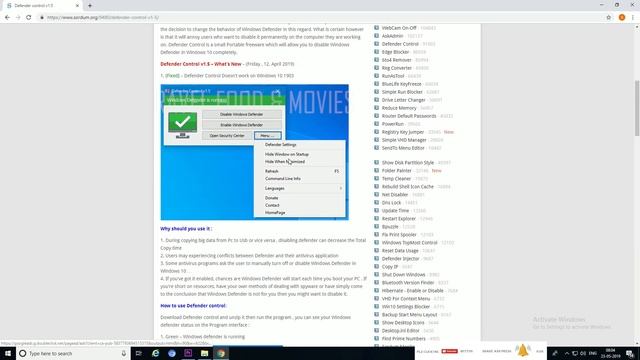
Task: Open the Reset Data Usage link
Action: 400,251
